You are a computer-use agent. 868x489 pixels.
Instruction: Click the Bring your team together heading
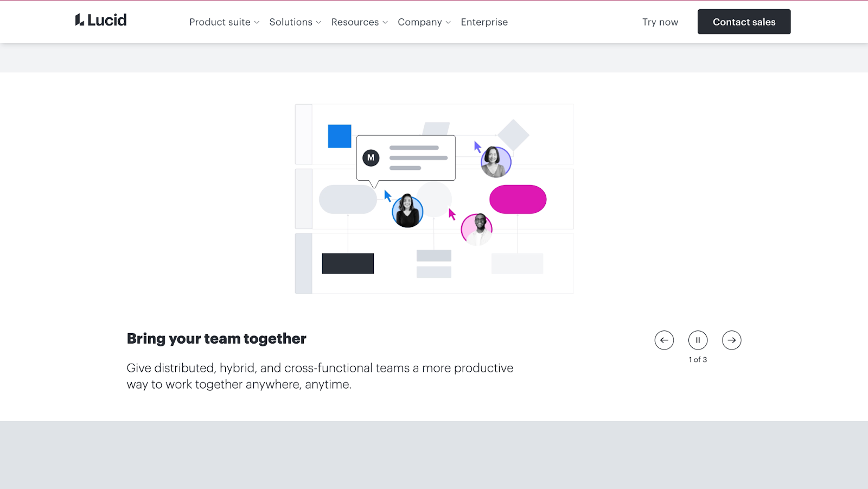[216, 339]
